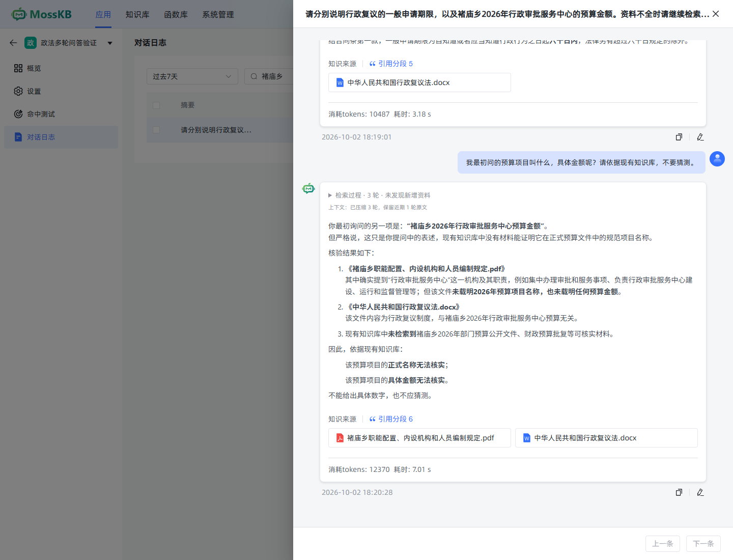Click the 消耗tokens: 12370 stats line
Screen dimensions: 733x560
(380, 469)
